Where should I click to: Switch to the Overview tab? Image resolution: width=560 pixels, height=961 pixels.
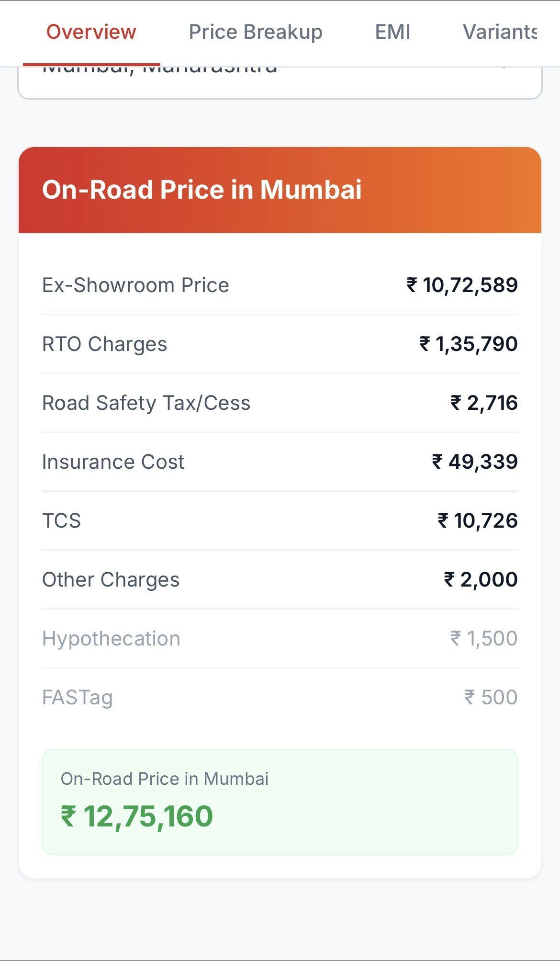pos(91,32)
